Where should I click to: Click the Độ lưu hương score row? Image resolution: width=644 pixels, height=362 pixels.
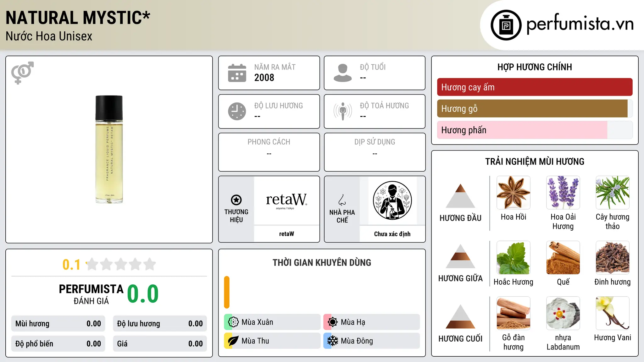pos(160,324)
